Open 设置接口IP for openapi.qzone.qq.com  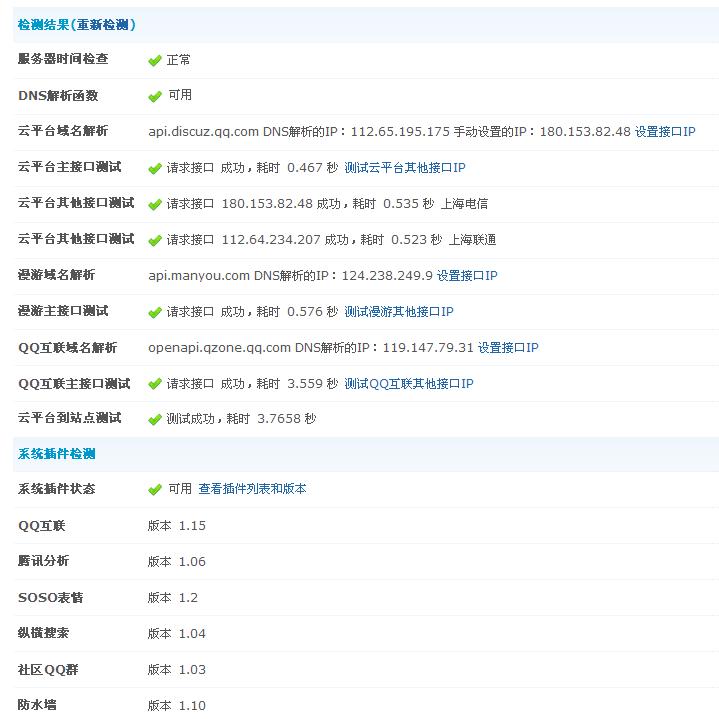click(508, 348)
